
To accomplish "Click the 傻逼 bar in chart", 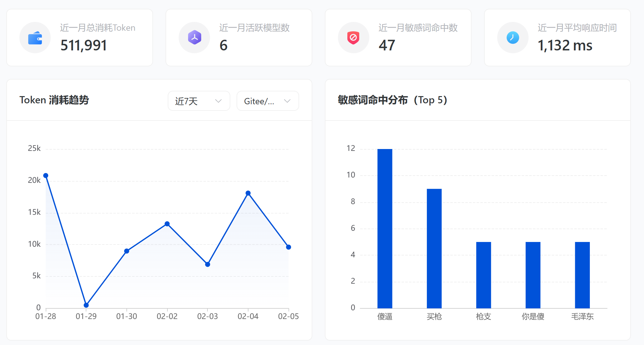I will point(385,229).
